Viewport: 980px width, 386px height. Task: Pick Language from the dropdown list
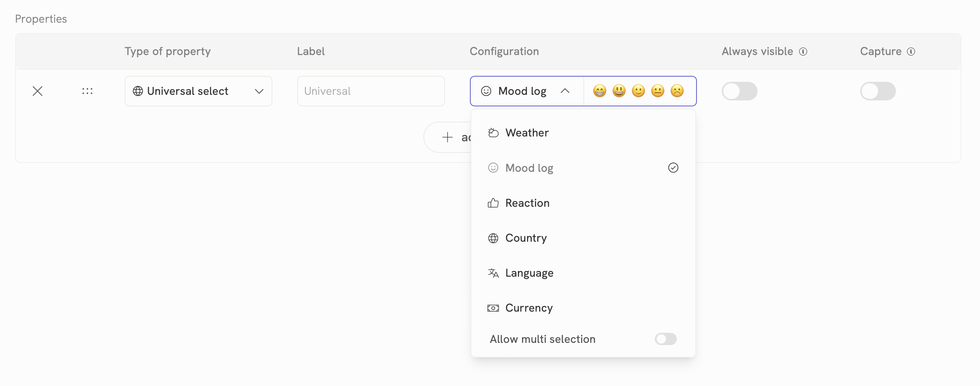point(529,273)
